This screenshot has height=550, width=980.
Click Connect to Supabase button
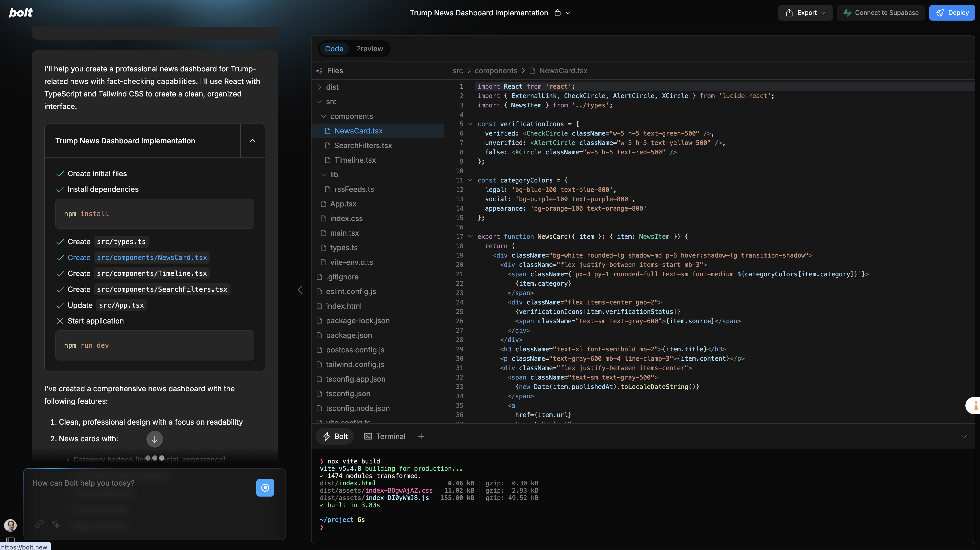tap(881, 13)
